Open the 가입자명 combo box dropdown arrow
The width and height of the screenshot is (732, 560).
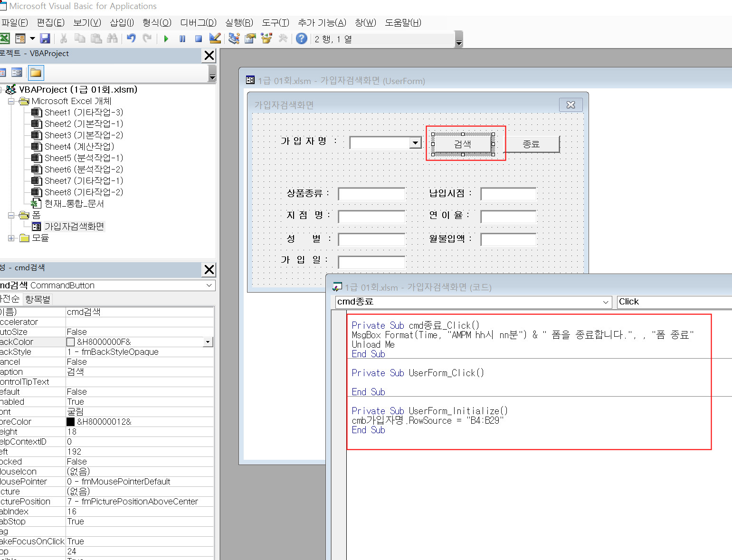pos(415,142)
